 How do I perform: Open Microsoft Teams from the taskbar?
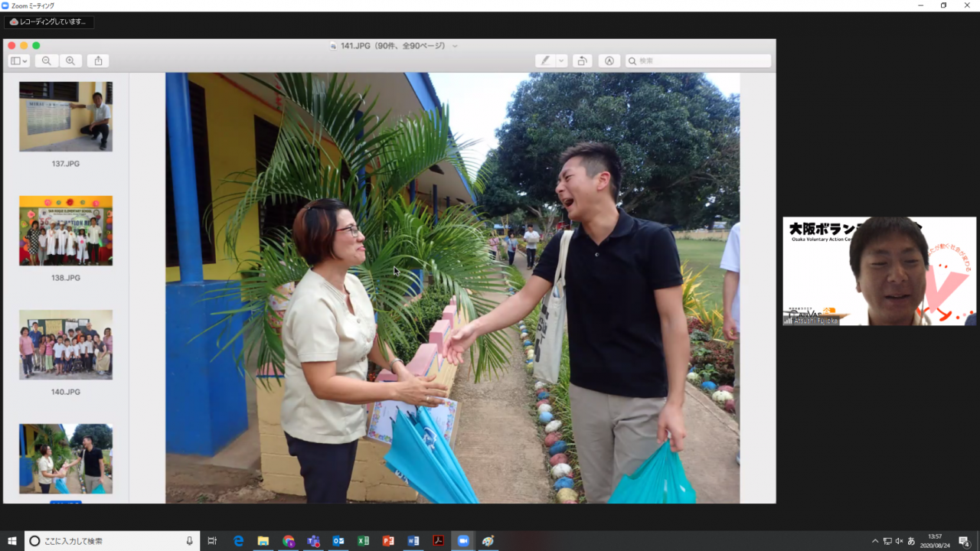tap(313, 541)
